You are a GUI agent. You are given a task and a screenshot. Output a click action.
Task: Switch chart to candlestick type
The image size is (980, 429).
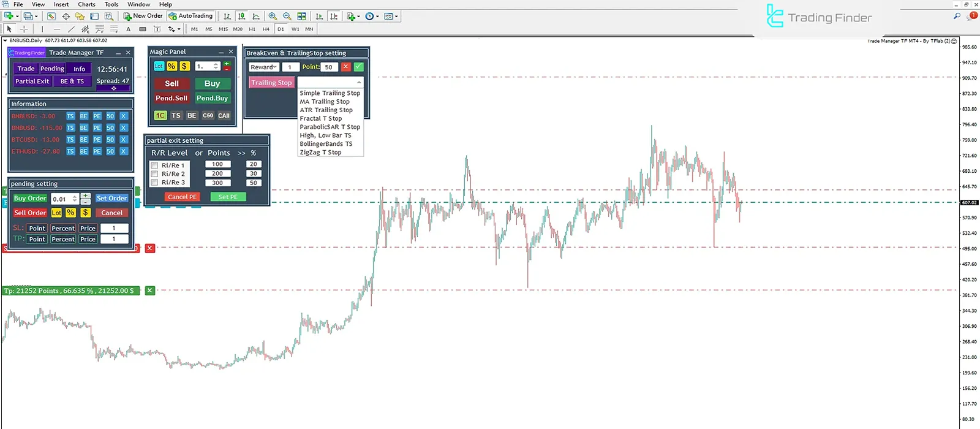tap(241, 17)
